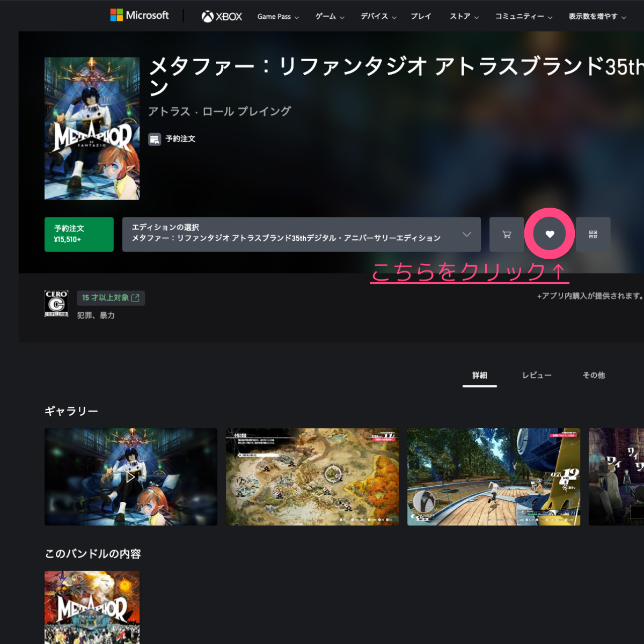The width and height of the screenshot is (644, 644).
Task: Click the Xbox logo
Action: click(222, 17)
